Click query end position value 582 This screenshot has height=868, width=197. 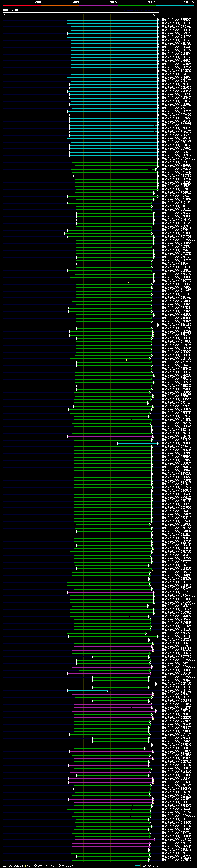point(155,15)
